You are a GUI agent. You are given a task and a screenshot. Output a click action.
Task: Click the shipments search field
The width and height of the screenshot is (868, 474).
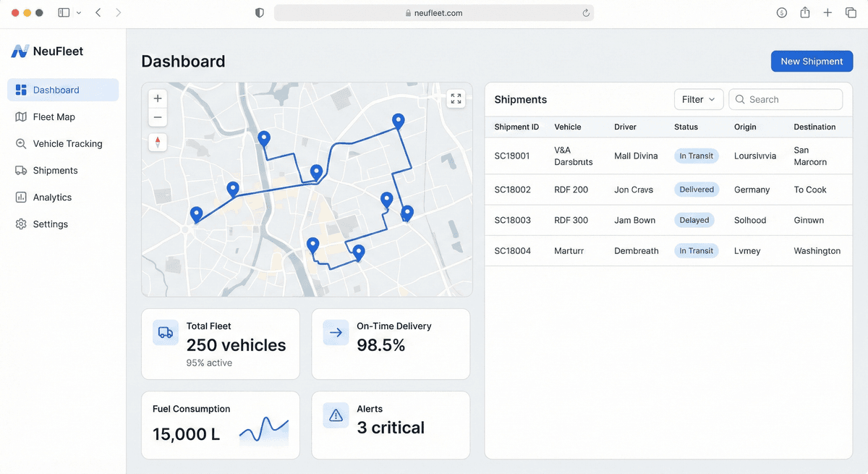point(786,99)
